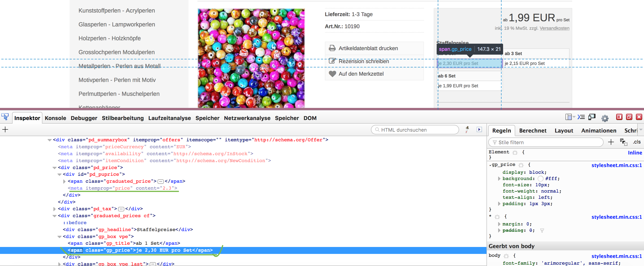644x266 pixels.
Task: Expand the pd_tax div node
Action: point(55,209)
